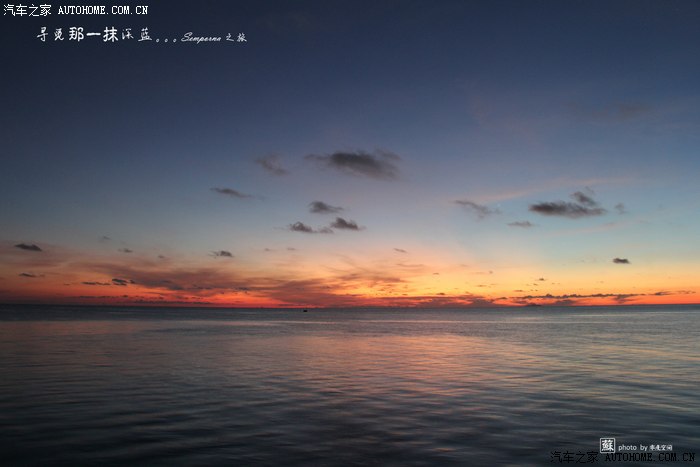Click the small isolated cloud at the far right
Image resolution: width=700 pixels, height=467 pixels.
(621, 260)
